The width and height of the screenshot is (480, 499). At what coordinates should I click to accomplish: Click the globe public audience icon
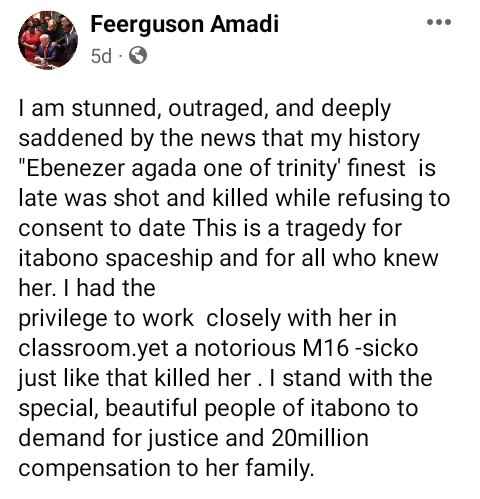tap(138, 55)
